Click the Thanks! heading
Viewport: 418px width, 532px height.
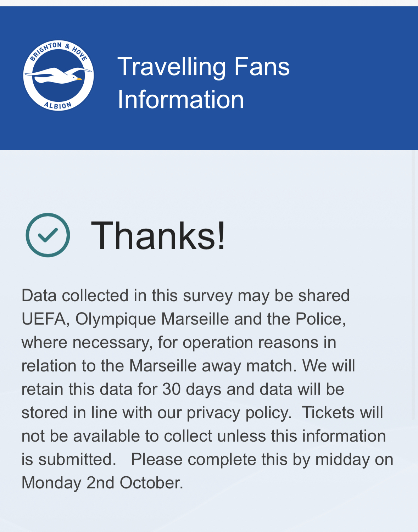pos(158,235)
